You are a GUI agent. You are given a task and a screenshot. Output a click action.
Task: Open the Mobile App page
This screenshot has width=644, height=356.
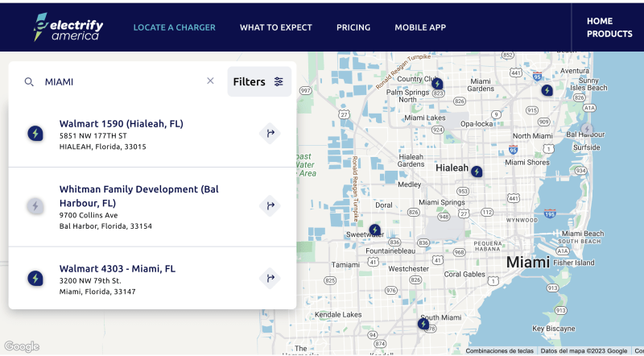[420, 27]
